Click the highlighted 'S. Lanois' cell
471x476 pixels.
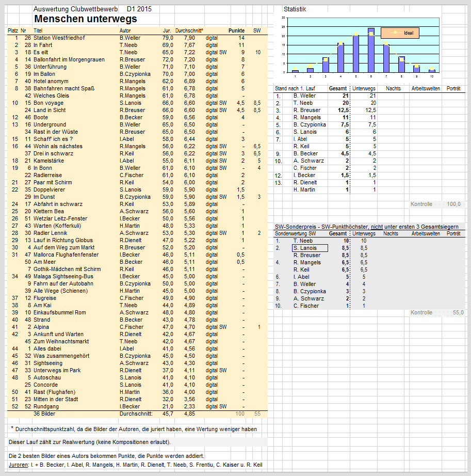tap(310, 248)
